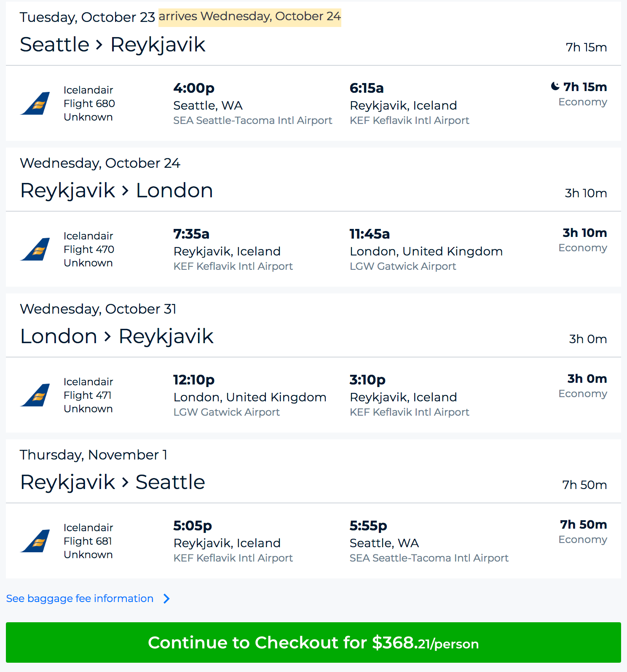Select London to Reykjavik segment heading

[x=117, y=336]
